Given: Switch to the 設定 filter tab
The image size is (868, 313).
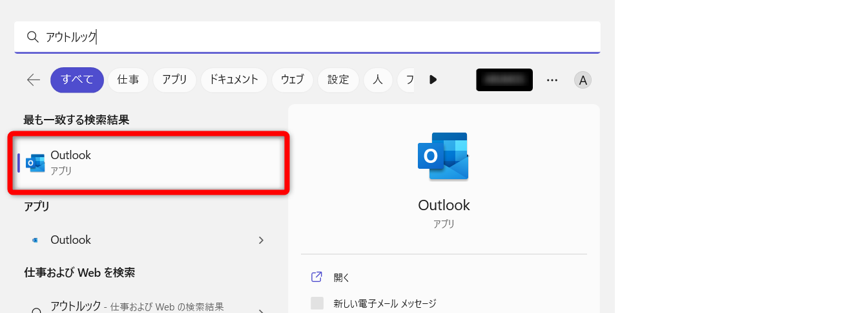Looking at the screenshot, I should coord(338,80).
